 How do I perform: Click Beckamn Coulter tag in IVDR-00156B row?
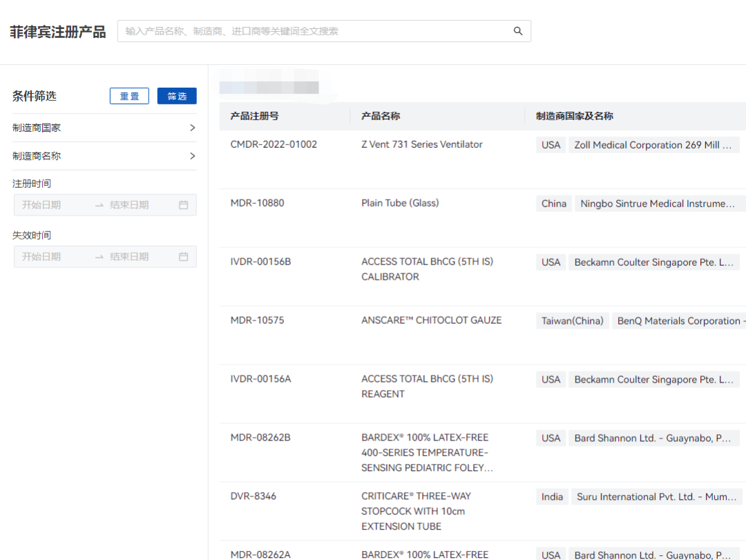click(653, 262)
